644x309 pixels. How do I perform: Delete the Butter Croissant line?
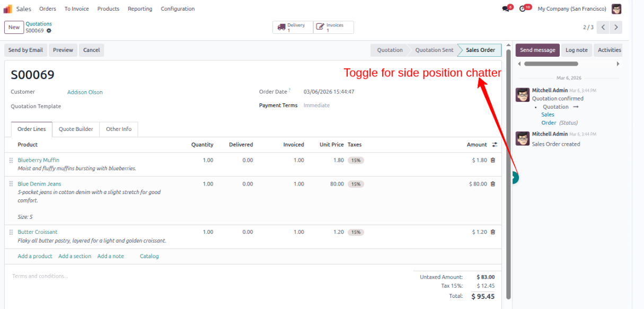[x=493, y=232]
